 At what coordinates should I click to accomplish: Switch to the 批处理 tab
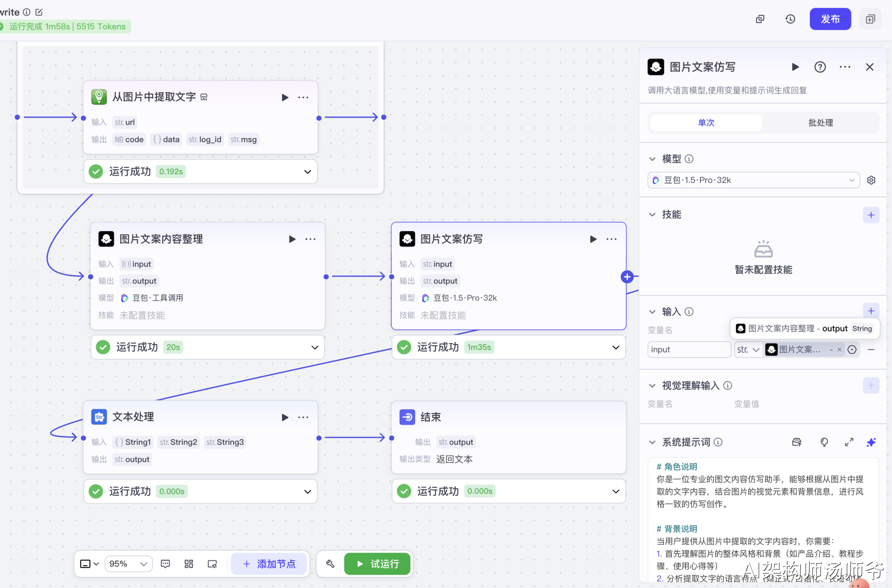pyautogui.click(x=820, y=123)
